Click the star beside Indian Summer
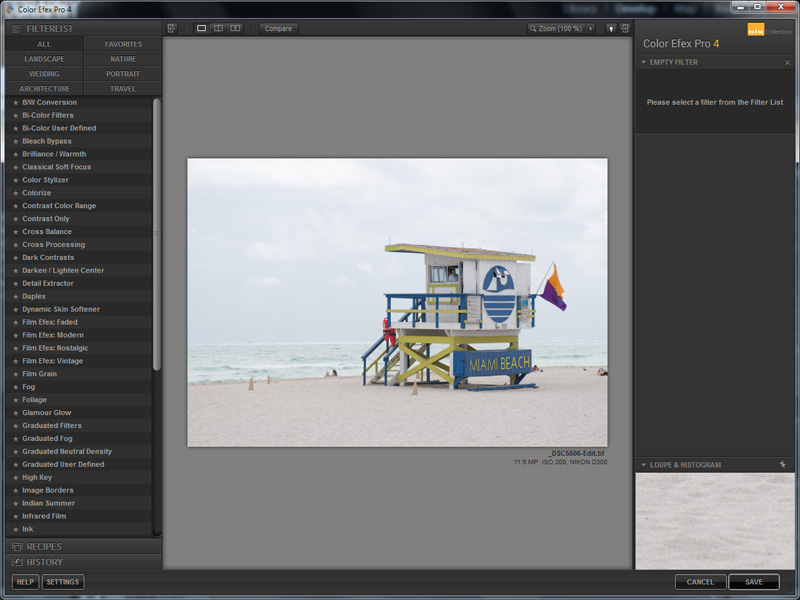 pyautogui.click(x=16, y=503)
